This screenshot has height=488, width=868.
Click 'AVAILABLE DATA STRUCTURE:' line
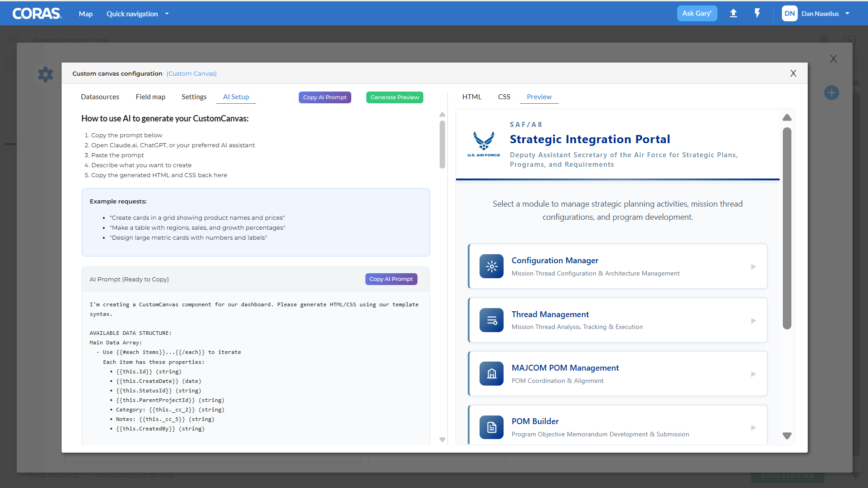click(x=131, y=333)
